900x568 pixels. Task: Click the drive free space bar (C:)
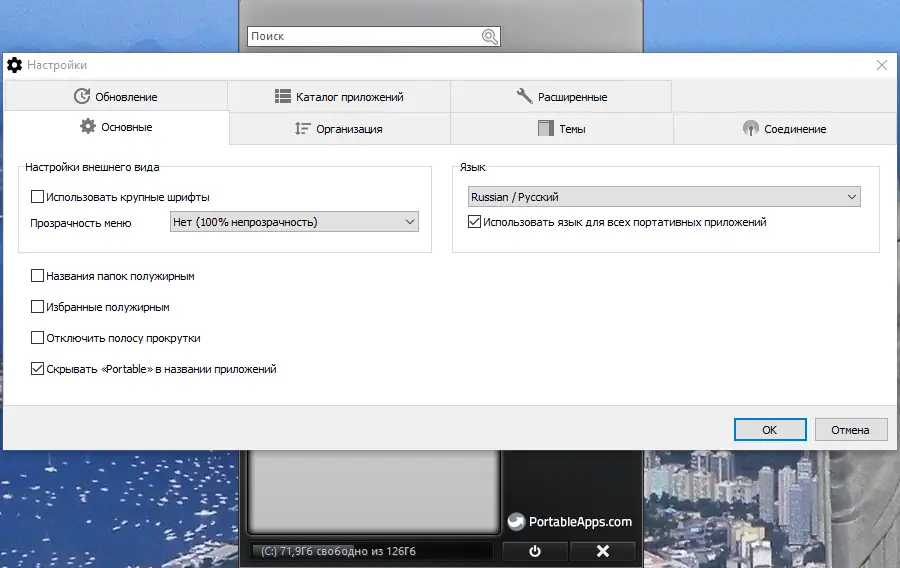tap(371, 551)
